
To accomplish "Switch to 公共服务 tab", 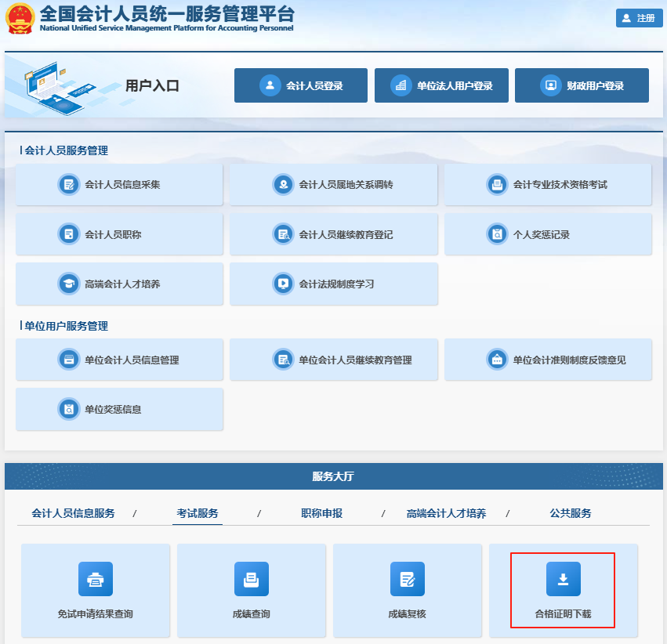I will tap(571, 513).
